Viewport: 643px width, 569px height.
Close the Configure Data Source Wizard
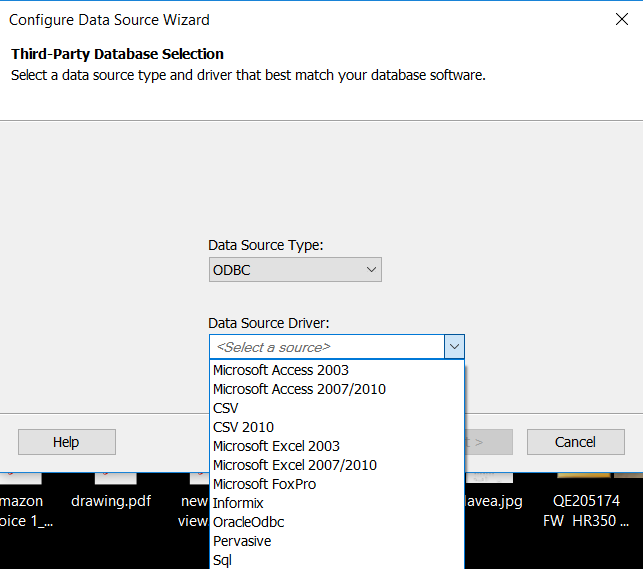tap(622, 19)
